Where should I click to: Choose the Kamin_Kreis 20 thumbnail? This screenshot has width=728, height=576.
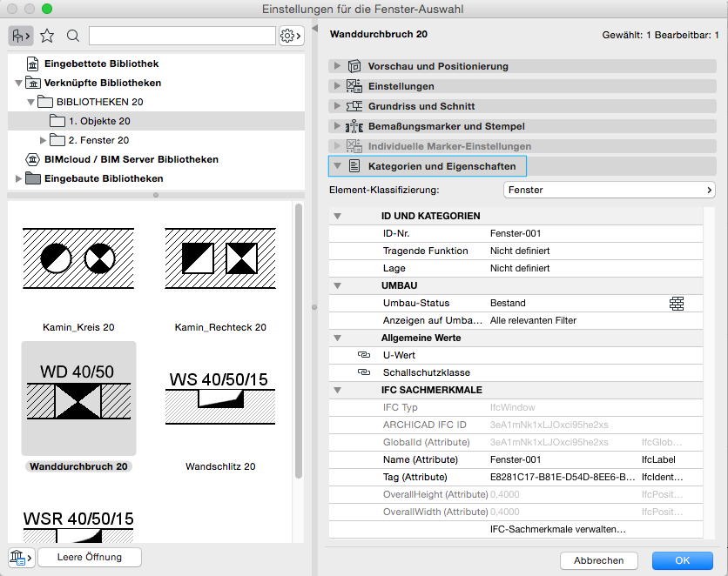coord(78,258)
